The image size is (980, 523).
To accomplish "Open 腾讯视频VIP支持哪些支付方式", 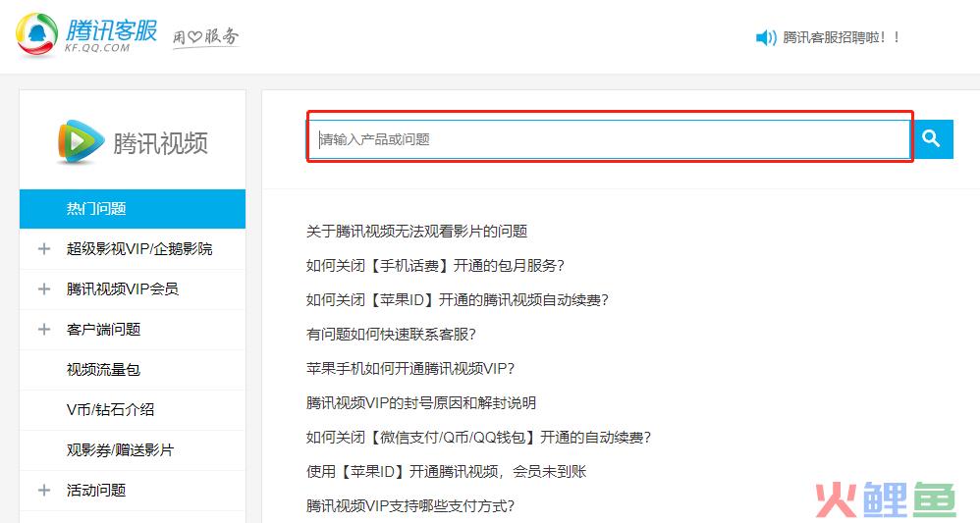I will click(410, 505).
